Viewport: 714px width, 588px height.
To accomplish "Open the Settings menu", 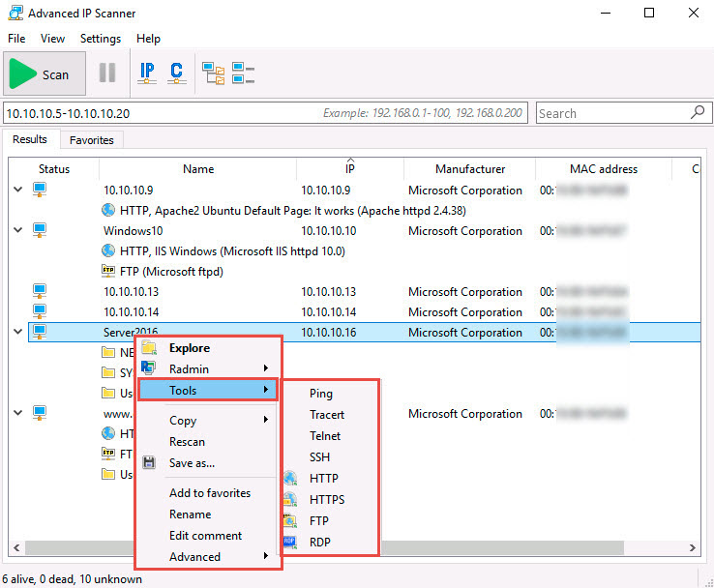I will tap(101, 39).
